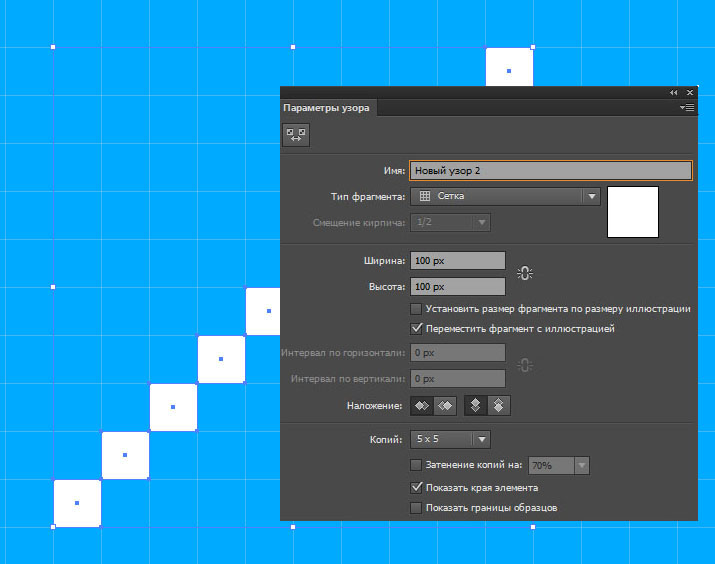Image resolution: width=715 pixels, height=564 pixels.
Task: Check 'Показать границы образцов' option
Action: tap(417, 508)
